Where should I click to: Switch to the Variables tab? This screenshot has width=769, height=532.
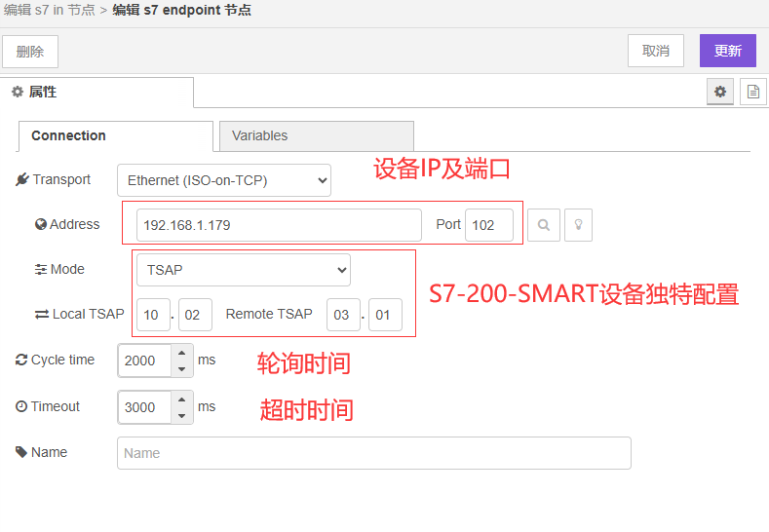316,136
